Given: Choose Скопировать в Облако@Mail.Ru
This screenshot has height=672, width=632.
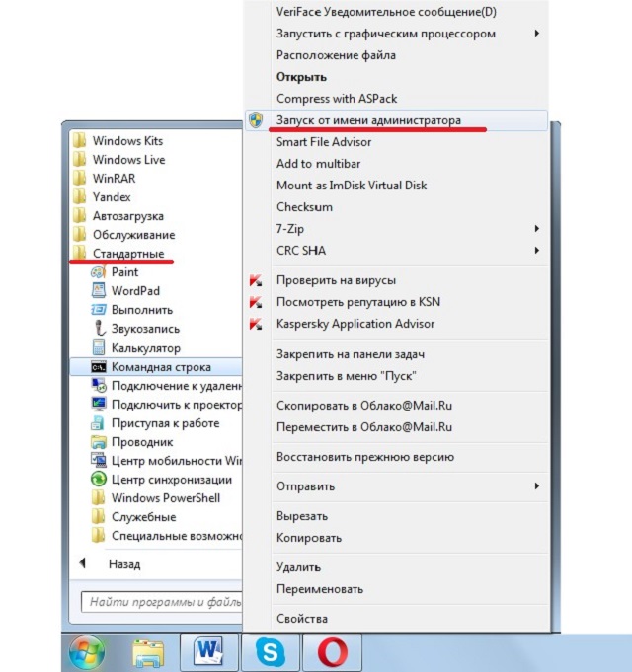Looking at the screenshot, I should (x=364, y=406).
